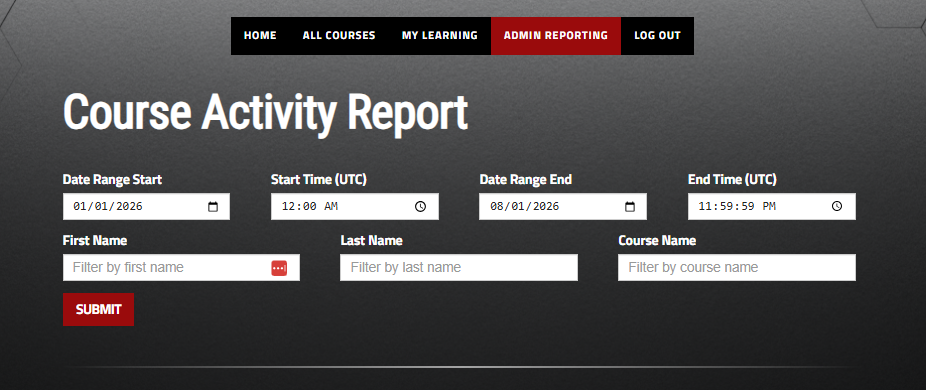Focus the Date Range End date field

click(x=563, y=206)
